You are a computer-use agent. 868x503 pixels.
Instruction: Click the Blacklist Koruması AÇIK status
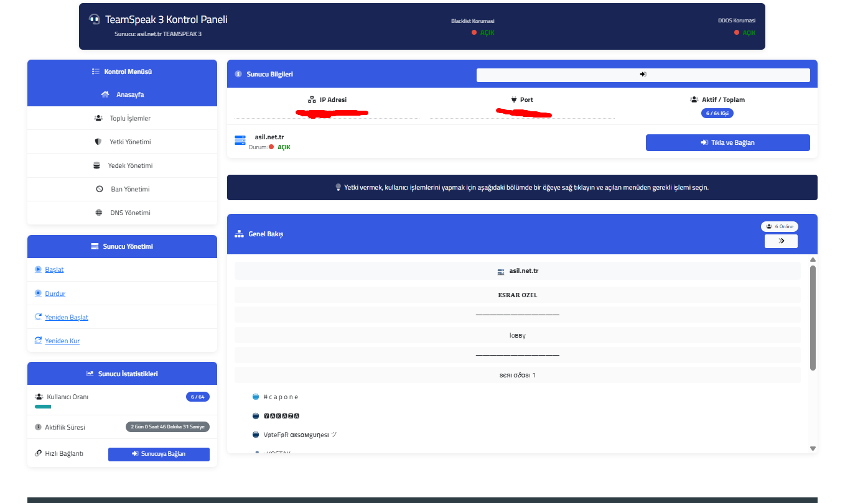click(x=483, y=32)
